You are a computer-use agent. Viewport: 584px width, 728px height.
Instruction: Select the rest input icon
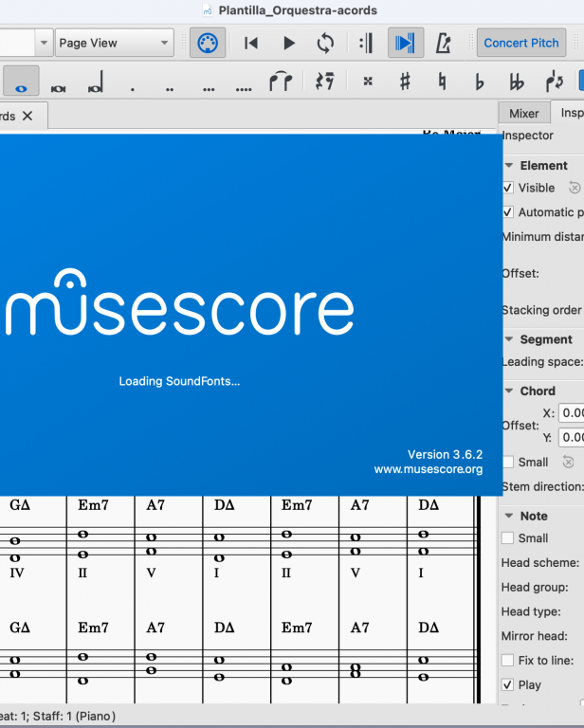click(x=325, y=82)
